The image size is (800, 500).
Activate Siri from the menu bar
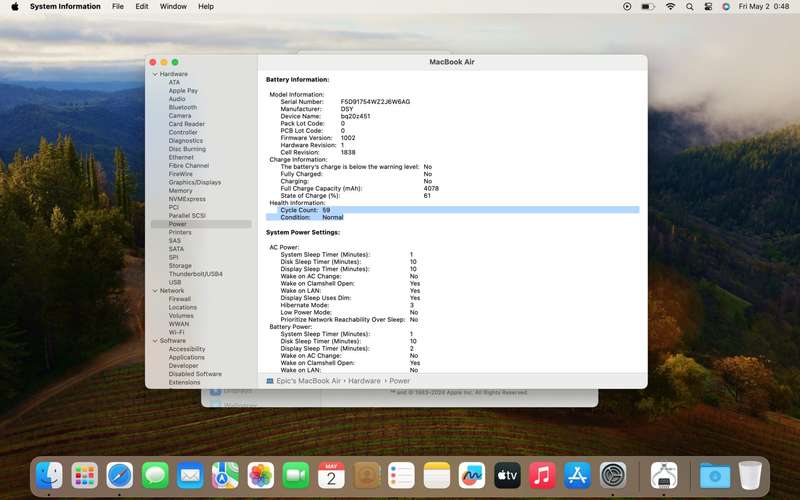point(726,7)
